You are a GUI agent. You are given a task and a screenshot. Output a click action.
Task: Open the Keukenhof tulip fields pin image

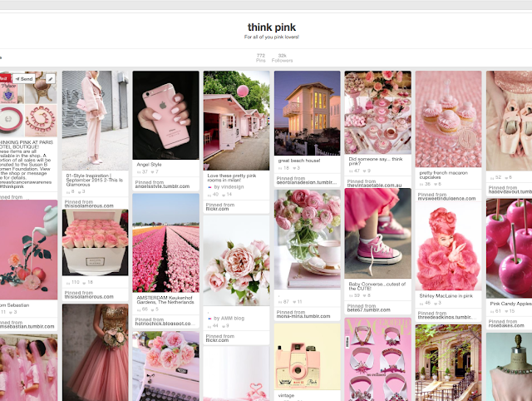coord(166,243)
